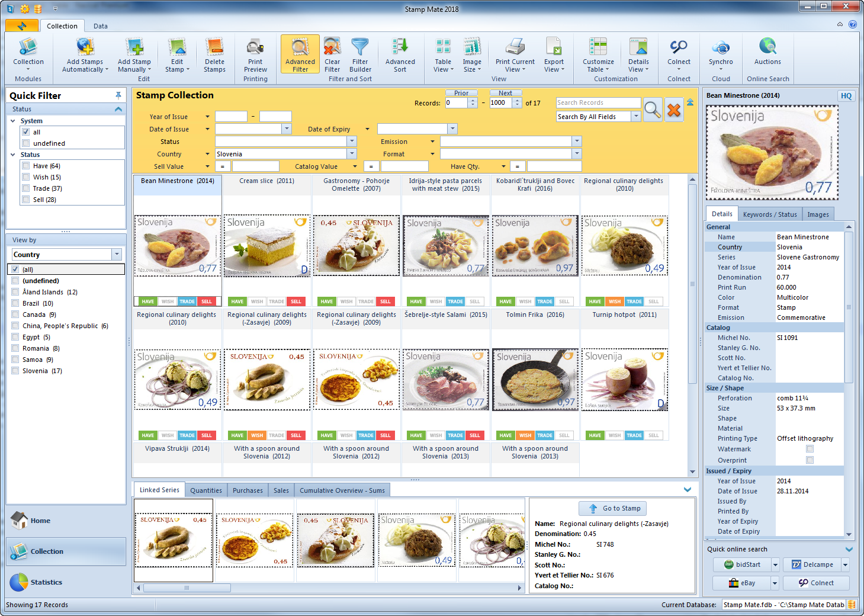Collapse the Status section in Quick Filter

coord(118,109)
